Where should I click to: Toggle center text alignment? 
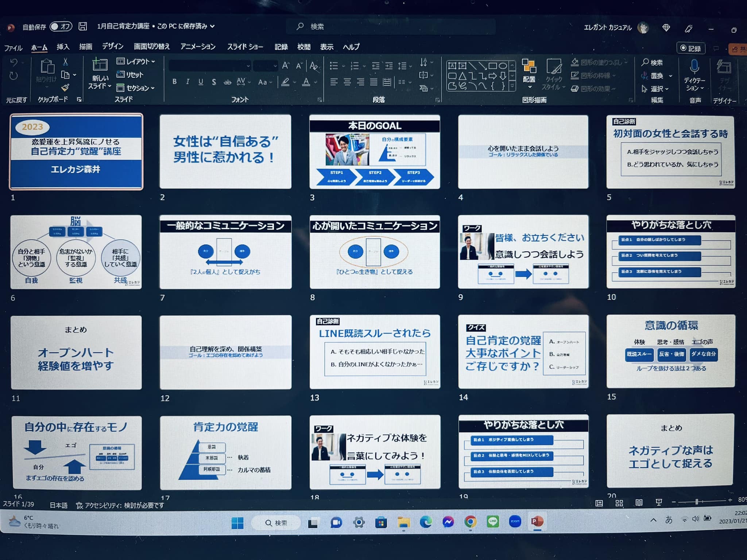(347, 82)
